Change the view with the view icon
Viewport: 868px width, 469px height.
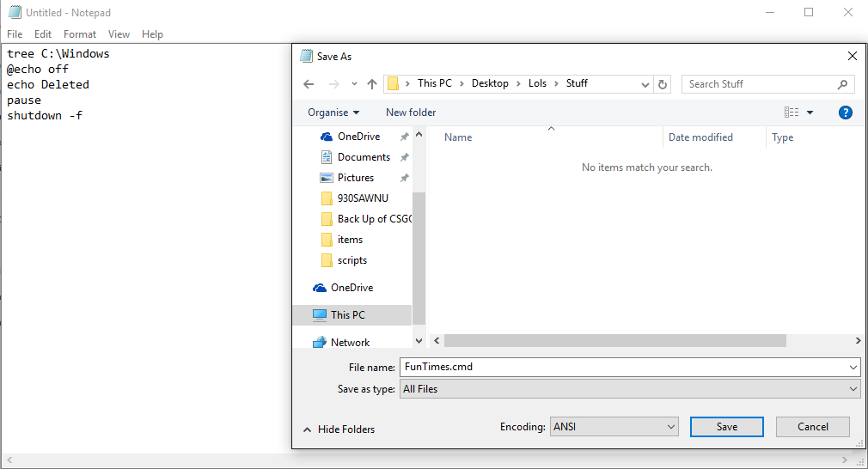click(791, 113)
